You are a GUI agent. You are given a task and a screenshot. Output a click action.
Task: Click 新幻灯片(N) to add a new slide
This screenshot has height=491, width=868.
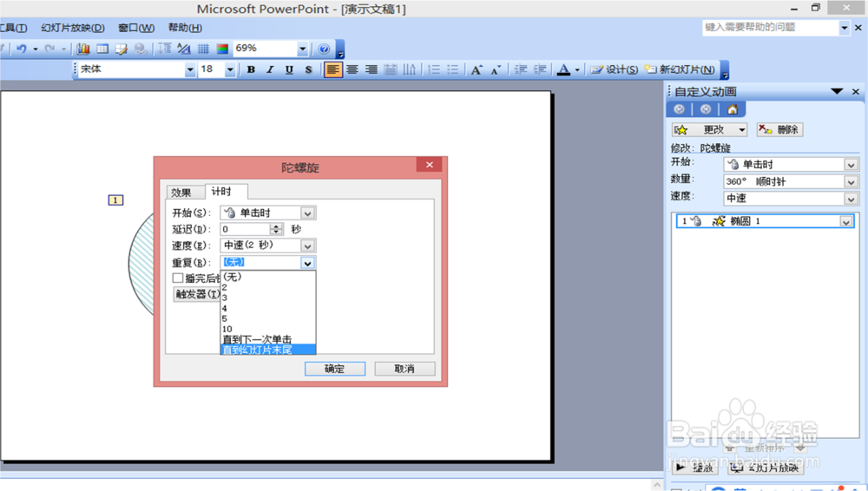click(680, 69)
